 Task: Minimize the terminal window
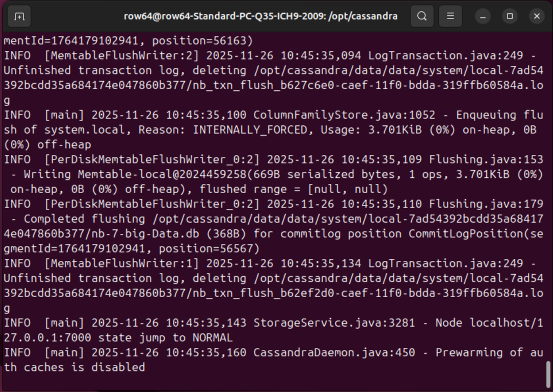[x=483, y=16]
